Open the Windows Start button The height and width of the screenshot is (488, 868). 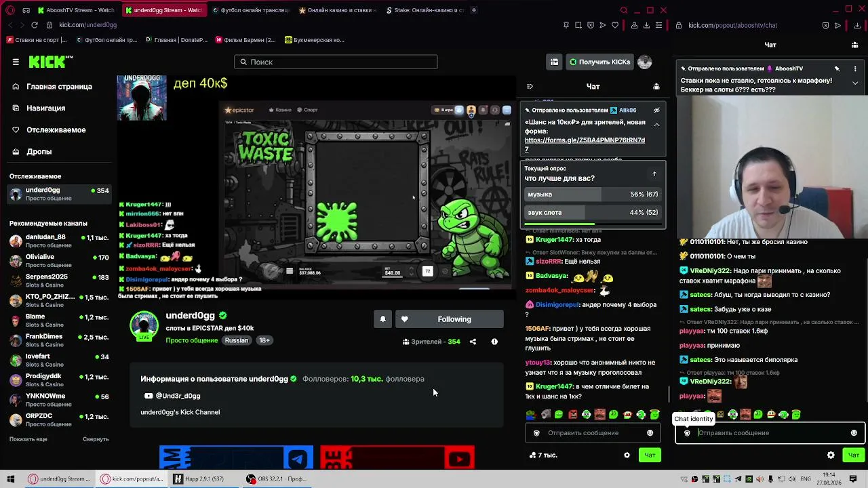click(11, 479)
